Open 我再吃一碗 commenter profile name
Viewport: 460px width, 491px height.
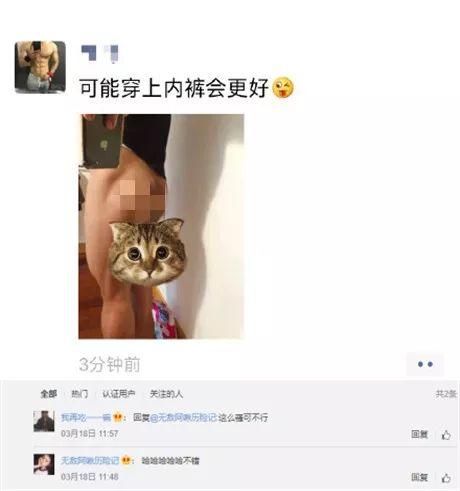[86, 417]
